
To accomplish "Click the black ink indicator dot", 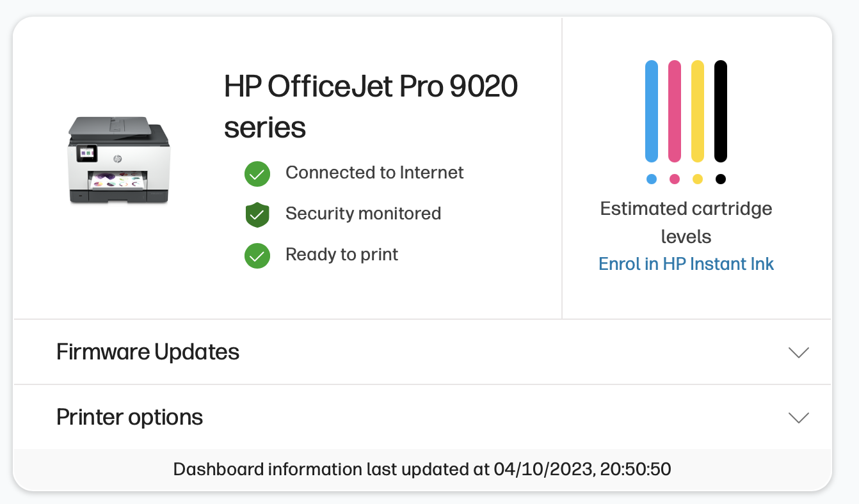I will point(720,179).
